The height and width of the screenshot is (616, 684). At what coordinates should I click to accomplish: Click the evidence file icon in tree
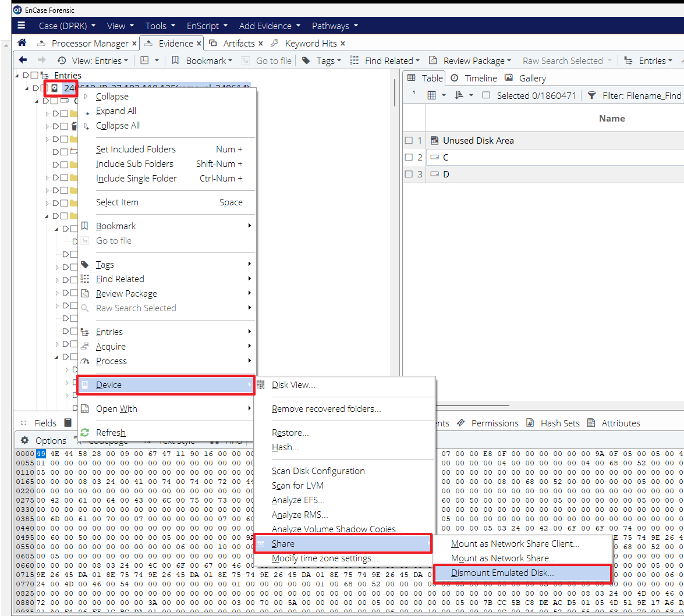pos(55,88)
